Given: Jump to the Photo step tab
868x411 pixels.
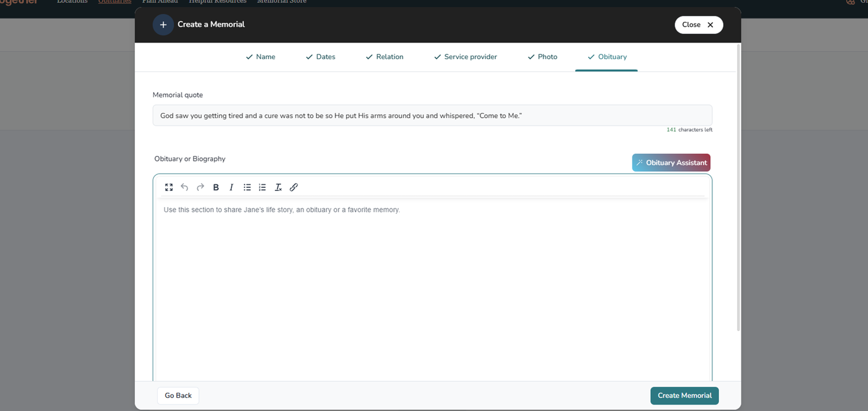Looking at the screenshot, I should coord(542,57).
